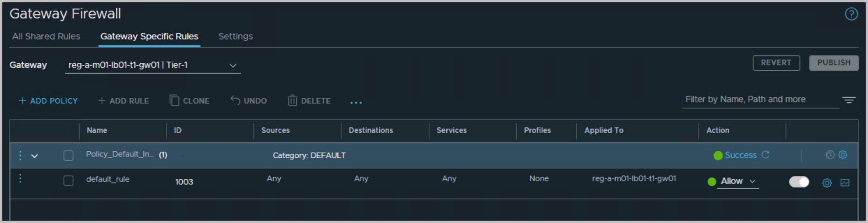Select the default_rule checkbox

pyautogui.click(x=68, y=181)
